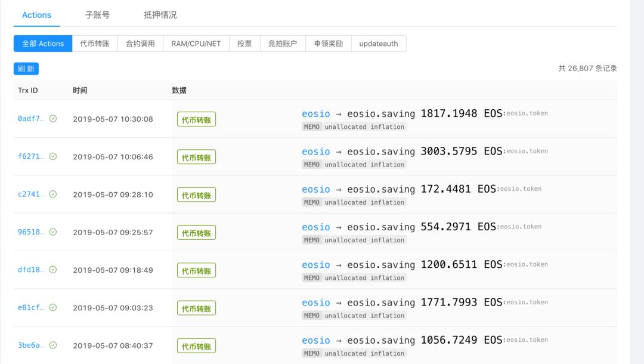The image size is (644, 364).
Task: Open transaction c2741
Action: click(x=31, y=195)
